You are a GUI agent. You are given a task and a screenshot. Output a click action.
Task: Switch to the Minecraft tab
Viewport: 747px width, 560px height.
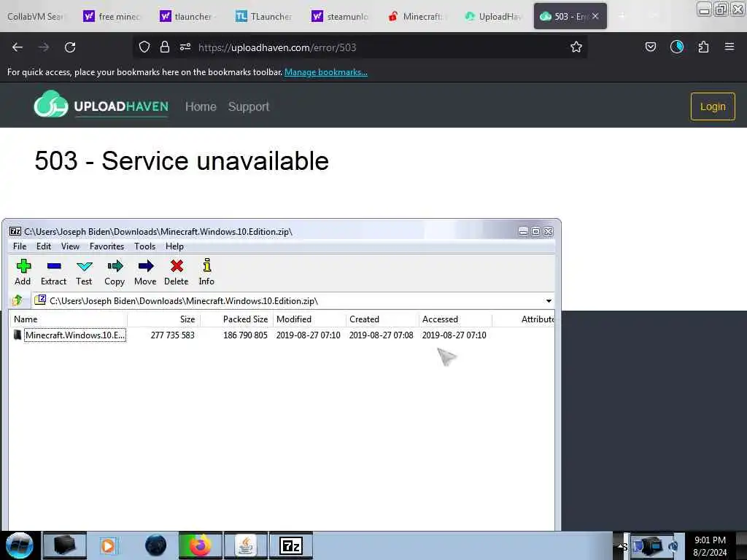pyautogui.click(x=417, y=17)
